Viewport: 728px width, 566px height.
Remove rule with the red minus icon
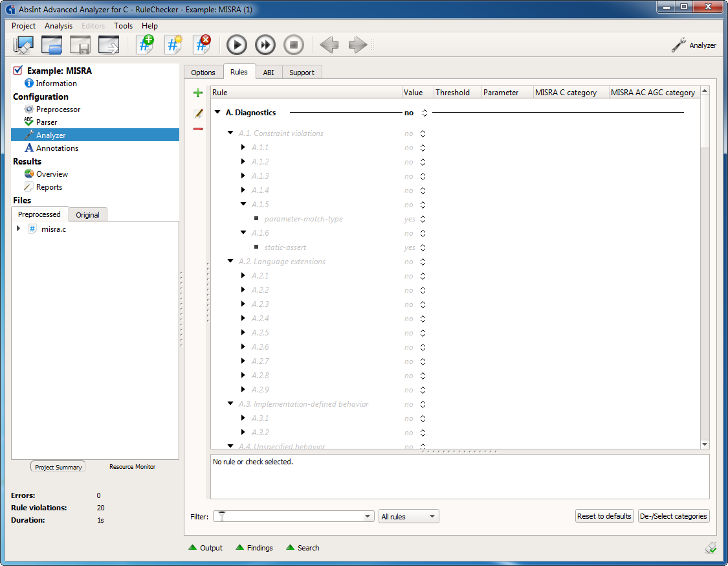[x=198, y=129]
